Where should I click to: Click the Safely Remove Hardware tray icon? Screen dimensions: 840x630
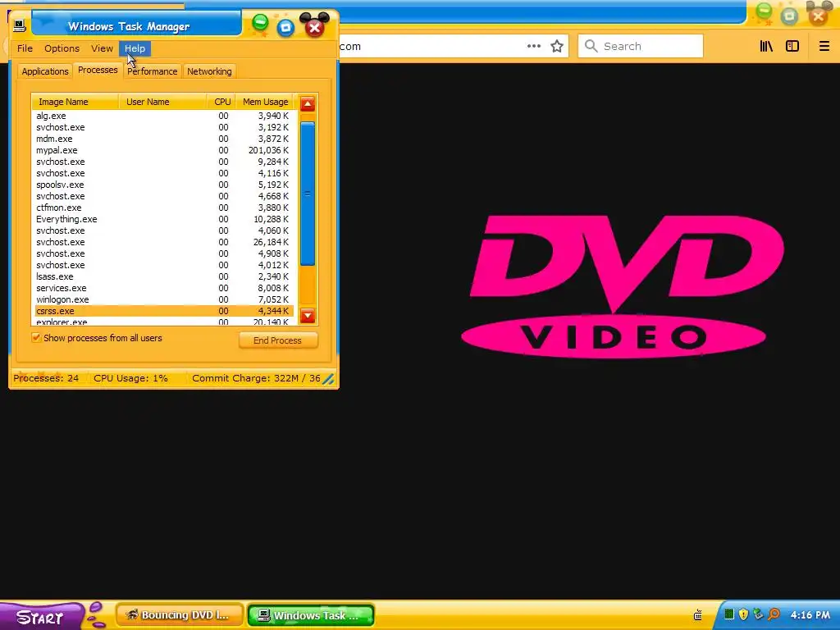(758, 614)
